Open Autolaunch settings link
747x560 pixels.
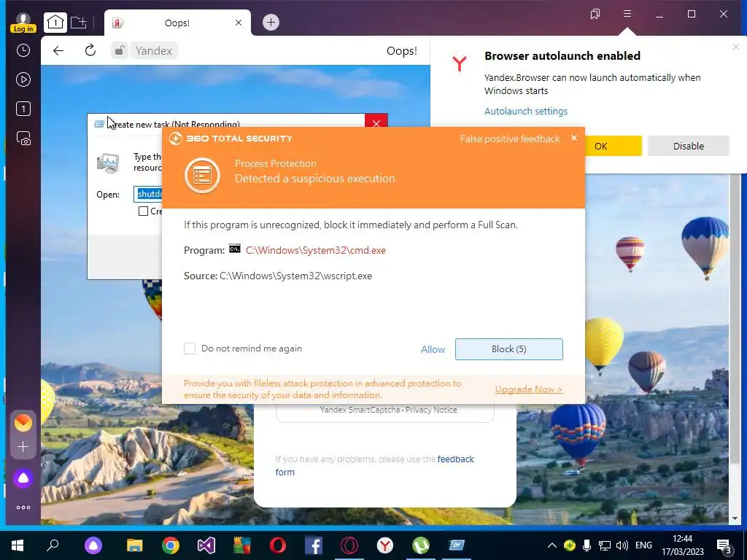526,112
